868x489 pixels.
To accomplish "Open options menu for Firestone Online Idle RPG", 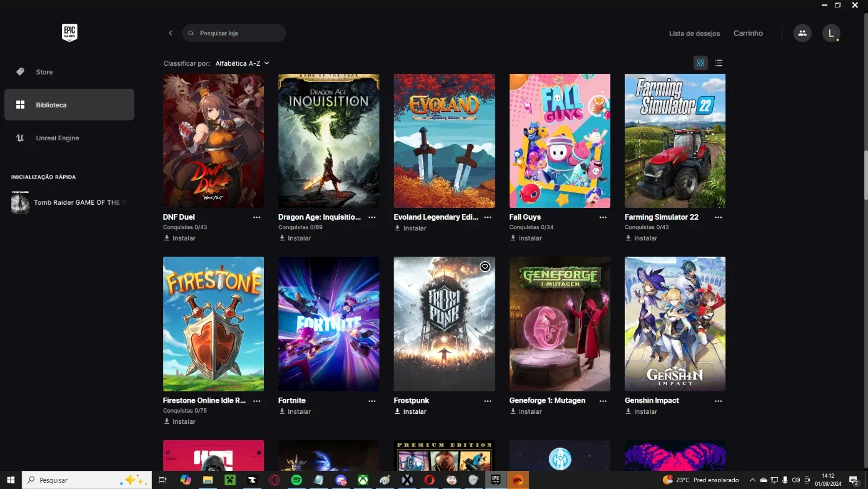I will [257, 401].
